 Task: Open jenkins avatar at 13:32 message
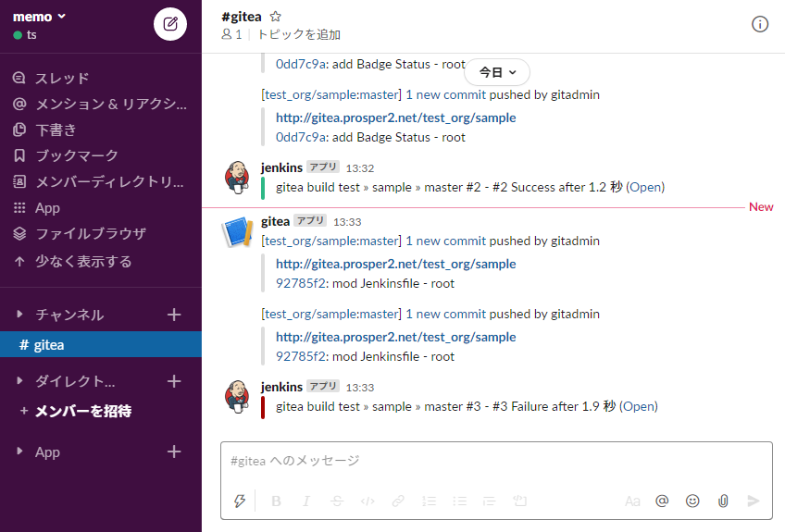tap(237, 177)
